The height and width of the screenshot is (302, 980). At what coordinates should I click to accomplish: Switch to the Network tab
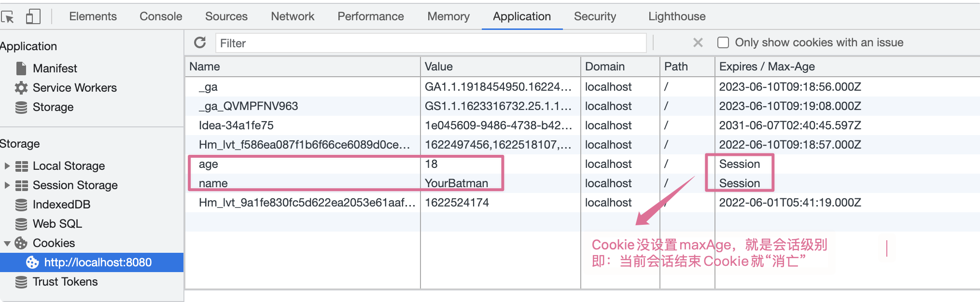(292, 16)
